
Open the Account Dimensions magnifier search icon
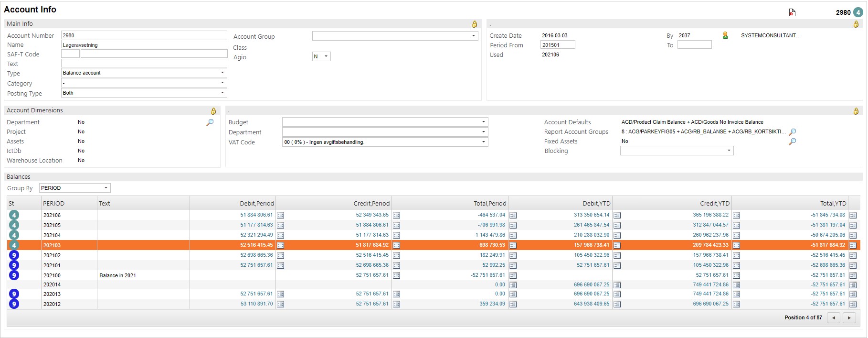tap(210, 122)
